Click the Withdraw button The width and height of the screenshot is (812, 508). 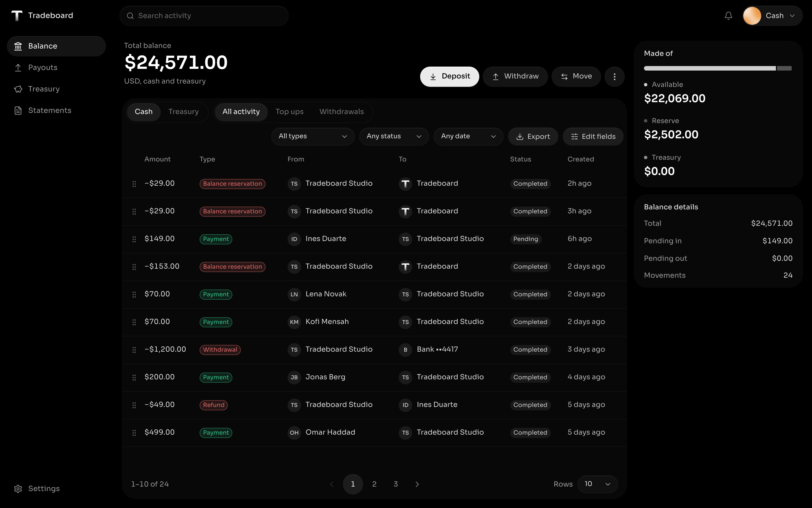click(x=515, y=76)
